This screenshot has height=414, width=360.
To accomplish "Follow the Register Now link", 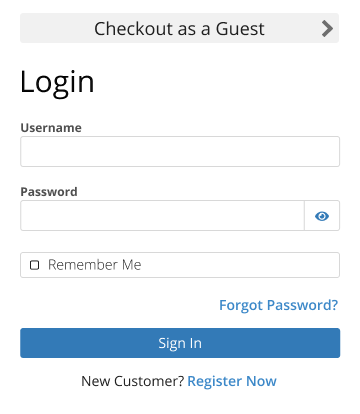I will (232, 381).
